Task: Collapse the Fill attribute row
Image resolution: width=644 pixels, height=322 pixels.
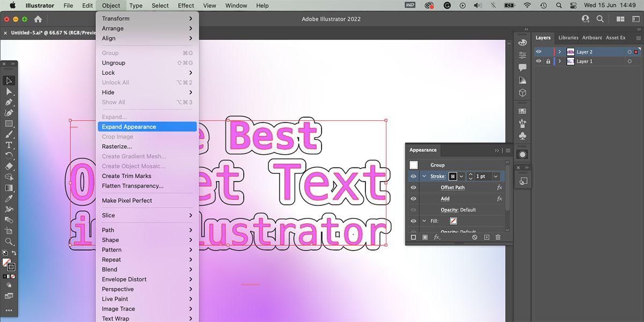Action: tap(424, 221)
